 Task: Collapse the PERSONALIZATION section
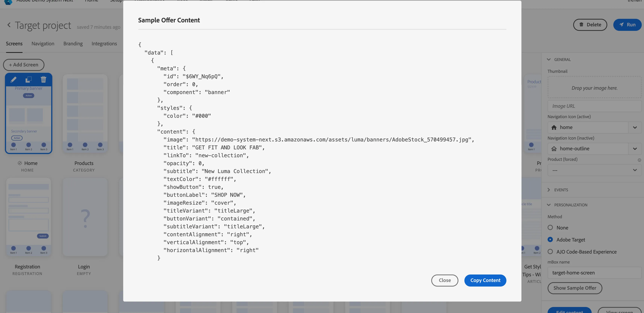click(x=549, y=205)
